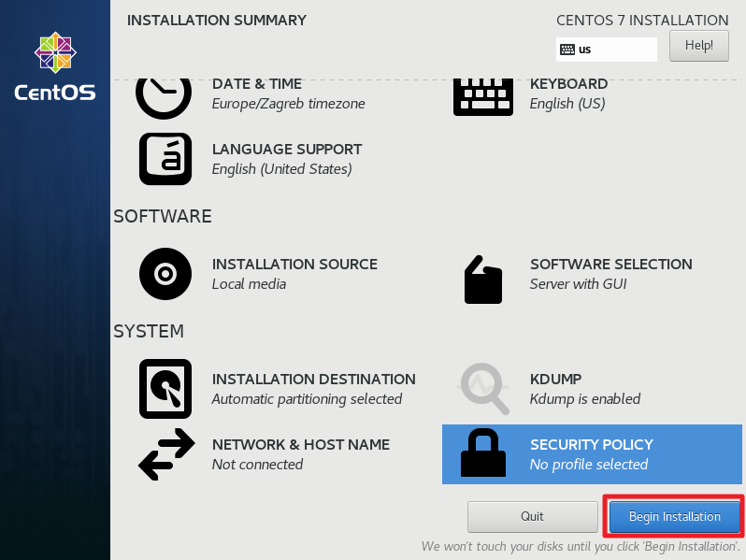Click the Quit button
Viewport: 746px width, 560px height.
pyautogui.click(x=532, y=517)
